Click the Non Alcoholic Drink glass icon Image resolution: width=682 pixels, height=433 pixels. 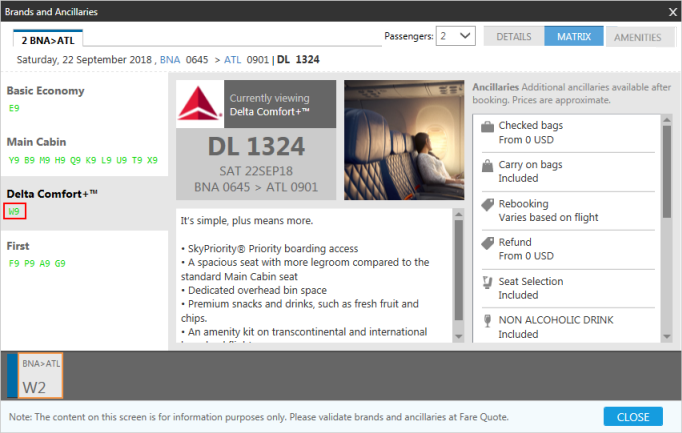pos(487,321)
